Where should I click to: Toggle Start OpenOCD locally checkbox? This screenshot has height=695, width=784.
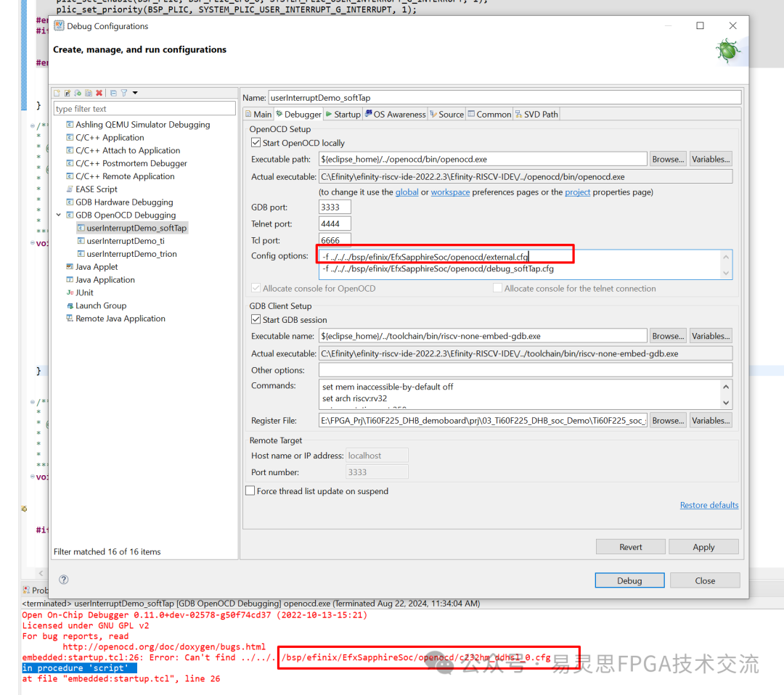click(256, 143)
